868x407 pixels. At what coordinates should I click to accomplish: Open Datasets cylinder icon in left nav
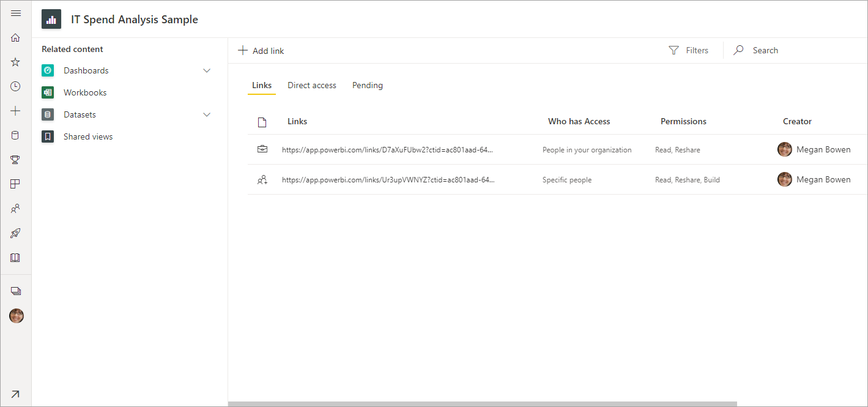pyautogui.click(x=16, y=135)
